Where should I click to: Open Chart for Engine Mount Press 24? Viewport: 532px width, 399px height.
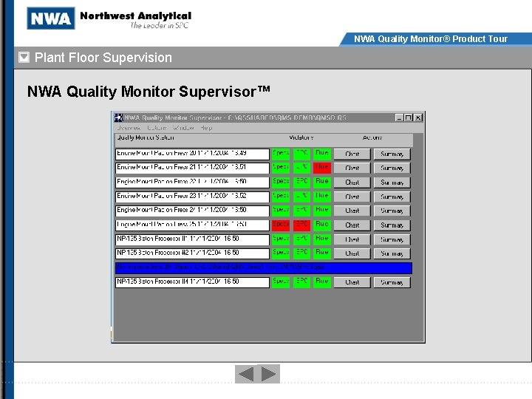352,211
